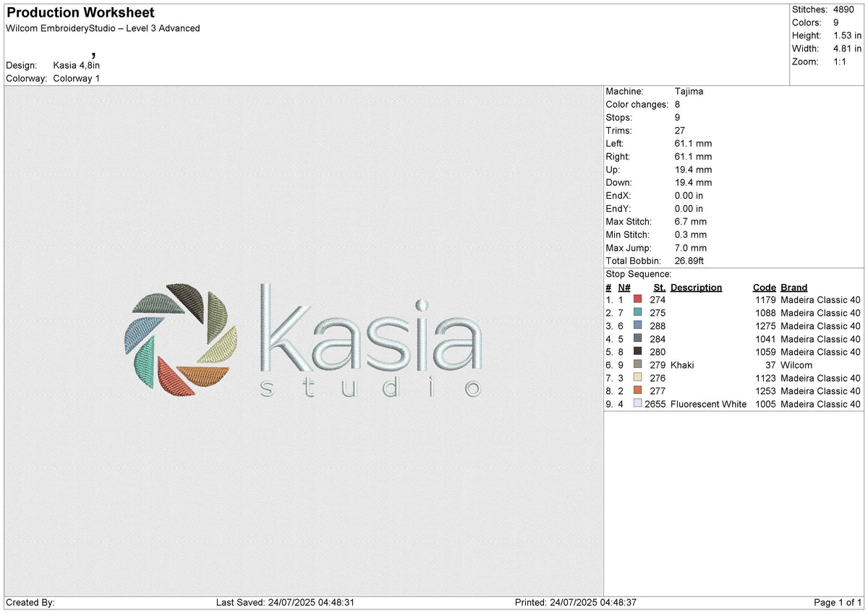Click the 'Description' column header
Image resolution: width=868 pixels, height=613 pixels.
pyautogui.click(x=696, y=287)
